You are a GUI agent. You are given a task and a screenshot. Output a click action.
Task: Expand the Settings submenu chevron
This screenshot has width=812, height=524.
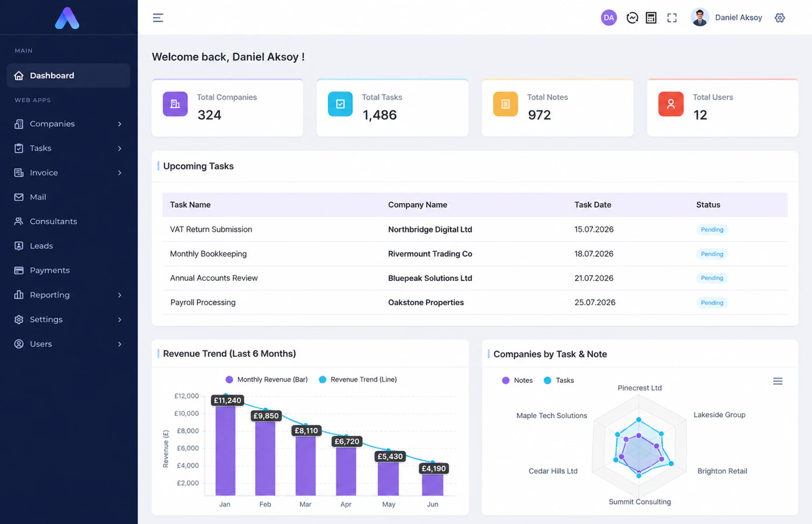pos(120,319)
